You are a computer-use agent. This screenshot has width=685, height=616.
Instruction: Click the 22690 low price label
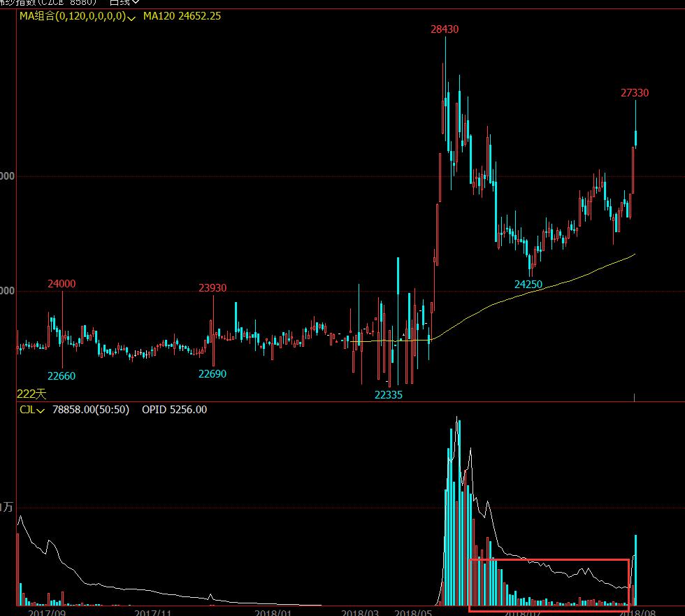point(212,374)
